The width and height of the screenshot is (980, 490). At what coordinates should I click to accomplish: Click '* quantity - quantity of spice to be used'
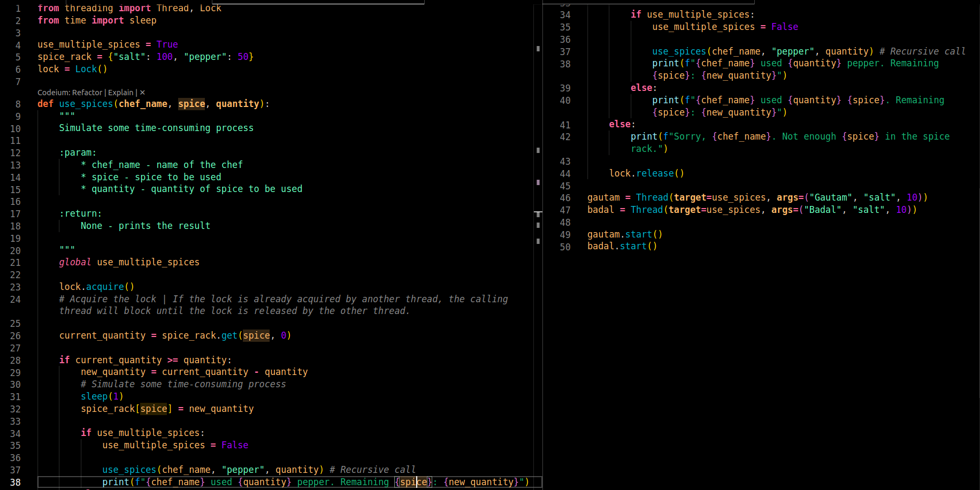(x=192, y=189)
